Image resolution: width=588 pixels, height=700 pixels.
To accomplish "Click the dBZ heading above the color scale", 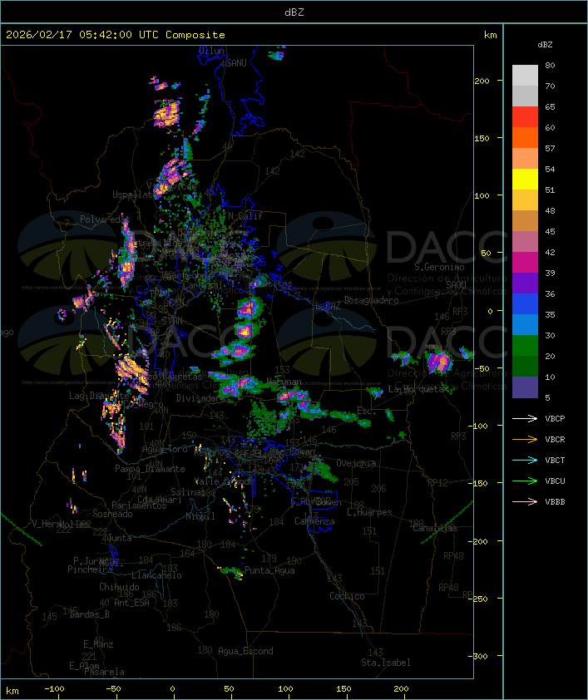I will click(x=545, y=45).
